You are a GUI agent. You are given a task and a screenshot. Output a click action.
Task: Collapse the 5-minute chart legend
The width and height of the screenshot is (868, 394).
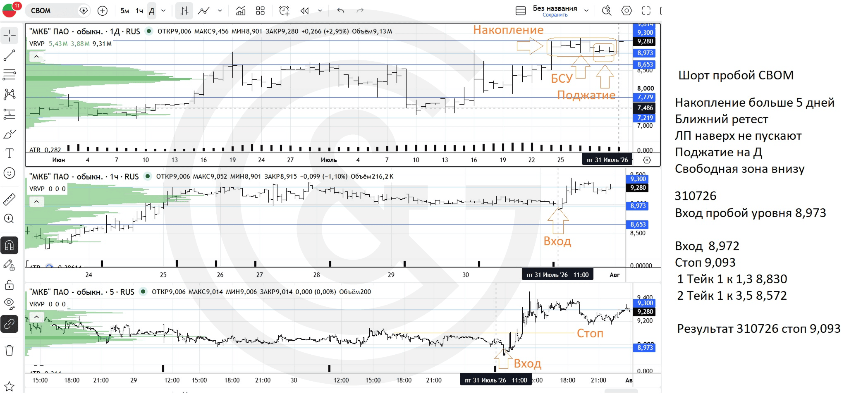[x=36, y=317]
